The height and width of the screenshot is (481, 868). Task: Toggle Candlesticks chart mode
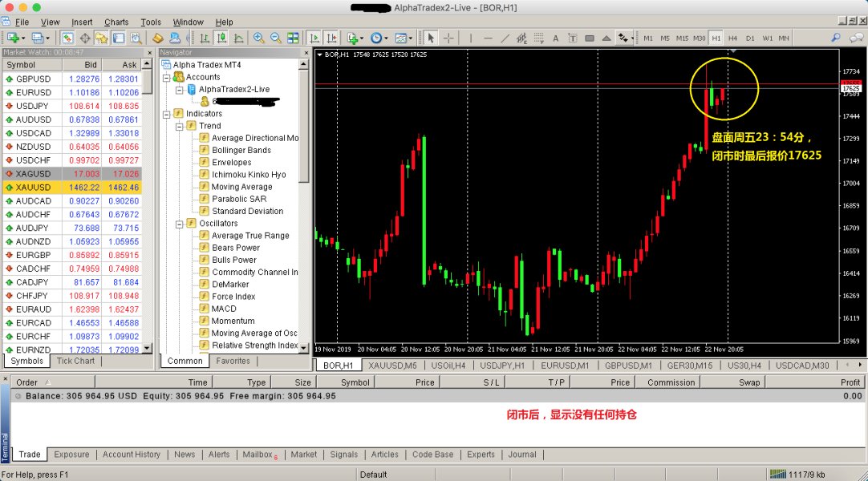[x=222, y=38]
